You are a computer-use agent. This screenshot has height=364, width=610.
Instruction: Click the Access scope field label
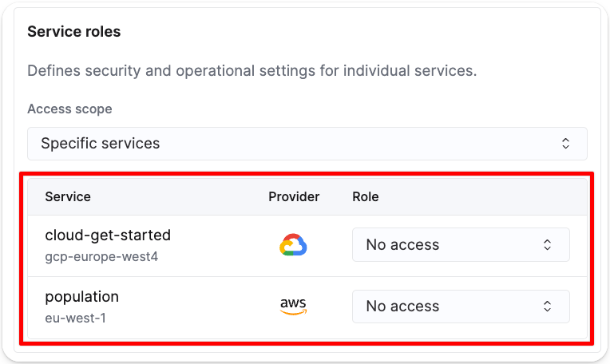69,109
